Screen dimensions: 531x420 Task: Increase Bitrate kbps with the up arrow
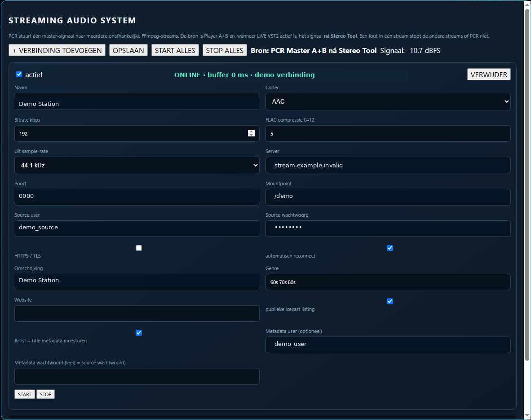pyautogui.click(x=251, y=131)
